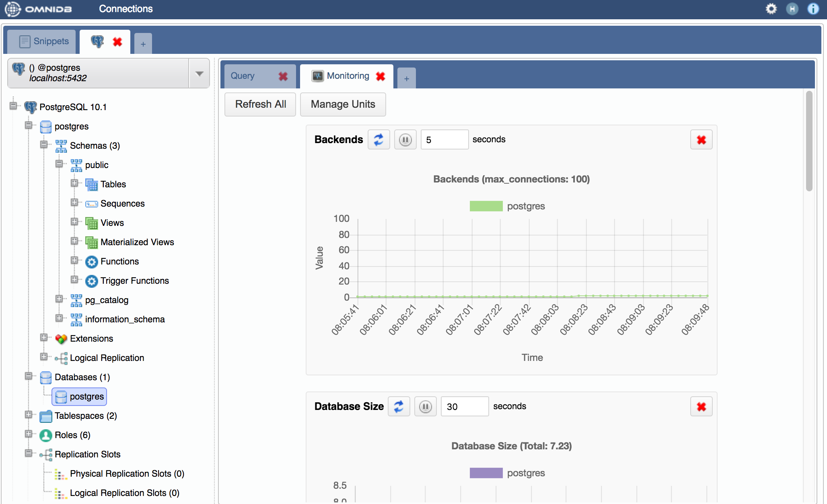Click the Tables icon in tree
Viewport: 827px width, 504px height.
point(92,184)
